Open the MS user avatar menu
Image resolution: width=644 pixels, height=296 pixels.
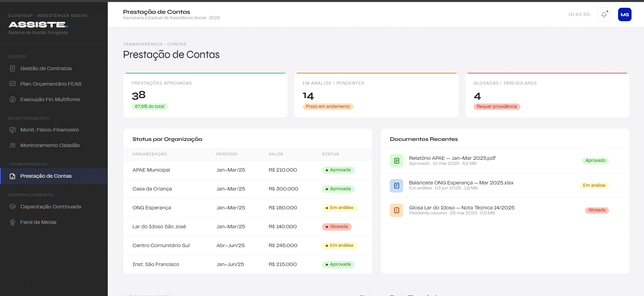tap(624, 14)
